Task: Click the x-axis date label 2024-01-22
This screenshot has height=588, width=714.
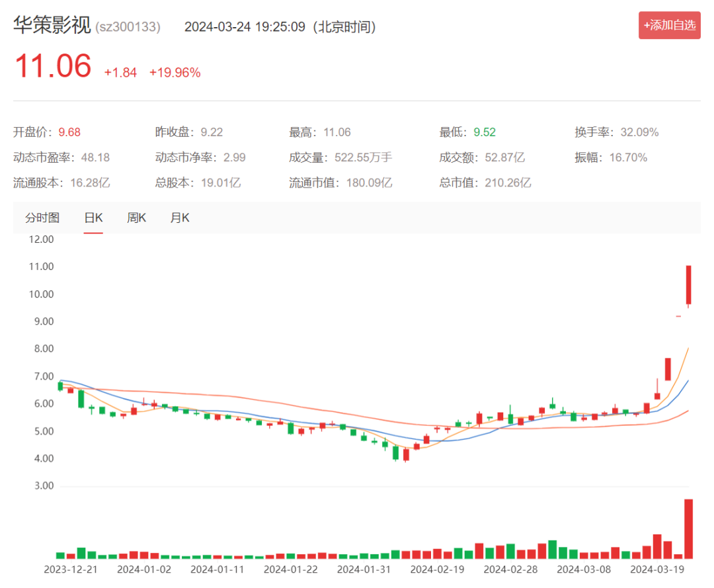Action: tap(290, 569)
